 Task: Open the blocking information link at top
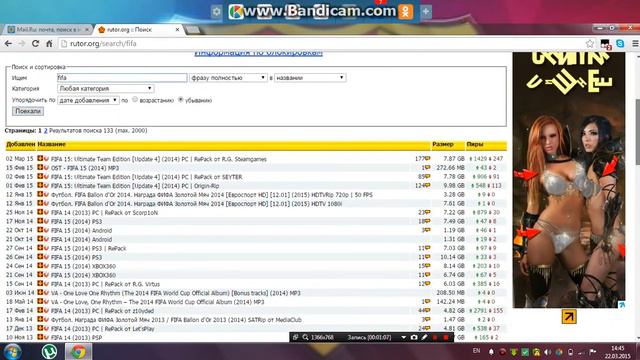pyautogui.click(x=258, y=53)
